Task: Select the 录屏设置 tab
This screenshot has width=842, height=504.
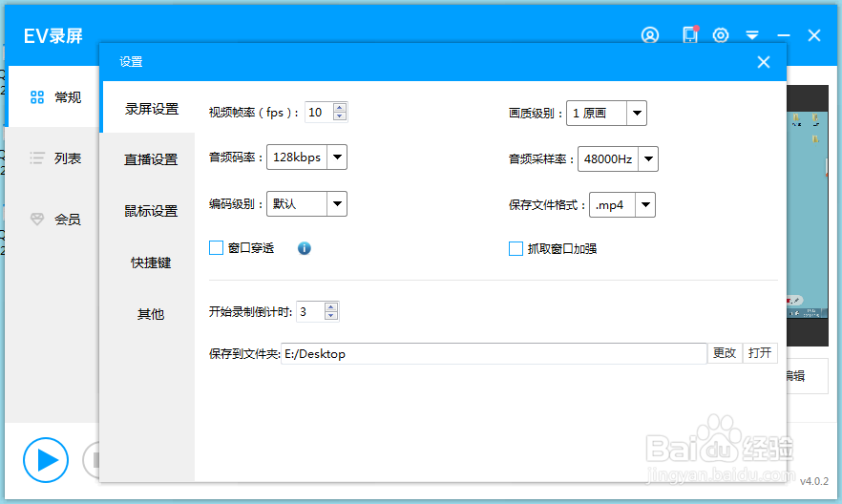Action: click(147, 109)
